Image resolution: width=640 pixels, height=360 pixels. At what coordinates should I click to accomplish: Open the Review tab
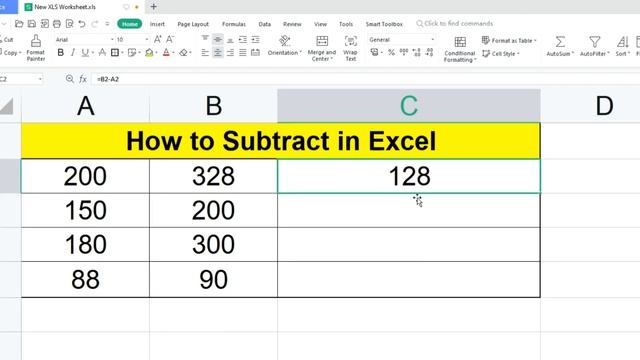coord(292,24)
